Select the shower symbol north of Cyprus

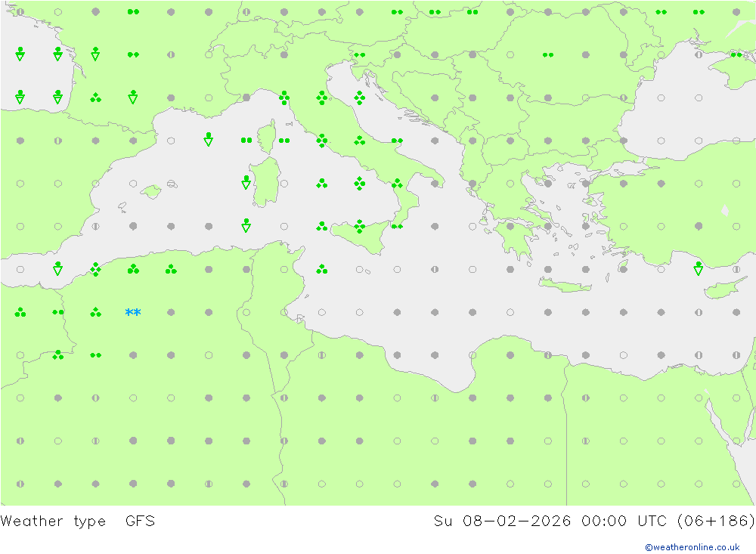(698, 268)
